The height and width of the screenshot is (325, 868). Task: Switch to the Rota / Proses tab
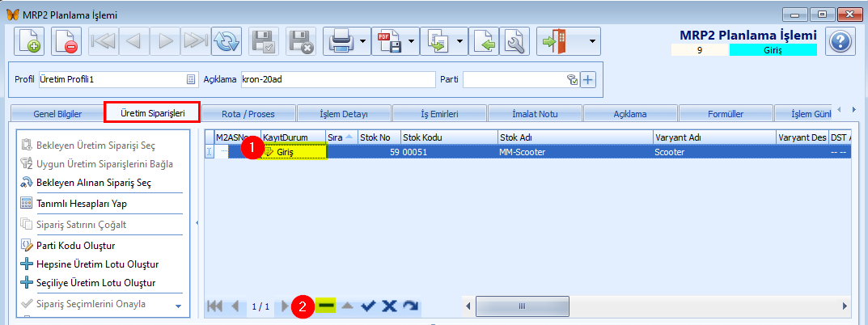coord(248,114)
